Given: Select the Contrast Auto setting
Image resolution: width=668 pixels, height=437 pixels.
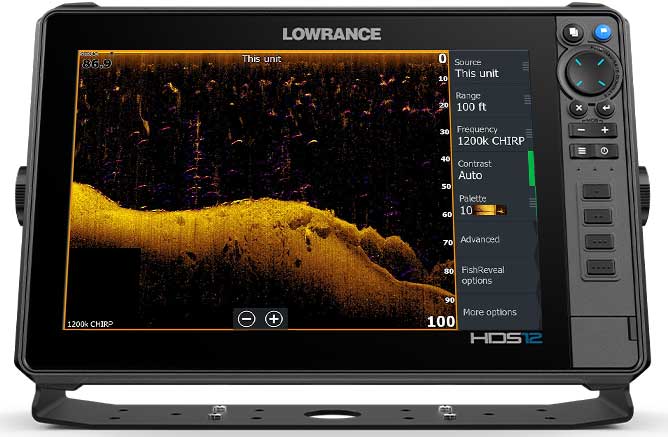Looking at the screenshot, I should [x=493, y=170].
